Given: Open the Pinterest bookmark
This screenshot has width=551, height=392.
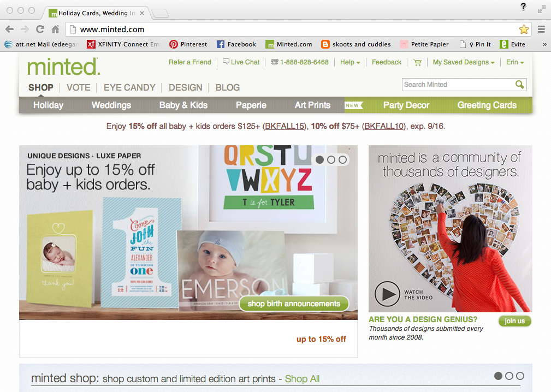Looking at the screenshot, I should click(188, 44).
